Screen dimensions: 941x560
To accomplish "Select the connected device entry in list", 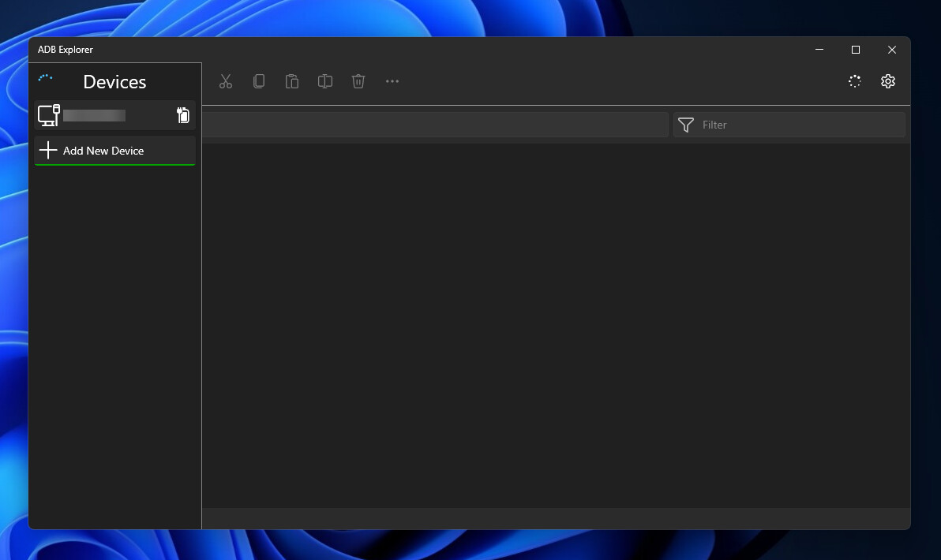I will tap(114, 115).
